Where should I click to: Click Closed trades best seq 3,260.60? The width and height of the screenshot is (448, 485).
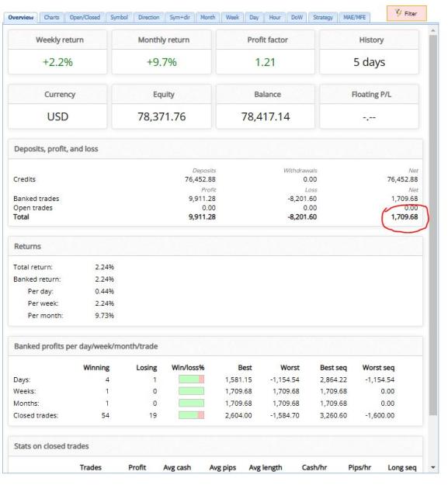pos(333,415)
